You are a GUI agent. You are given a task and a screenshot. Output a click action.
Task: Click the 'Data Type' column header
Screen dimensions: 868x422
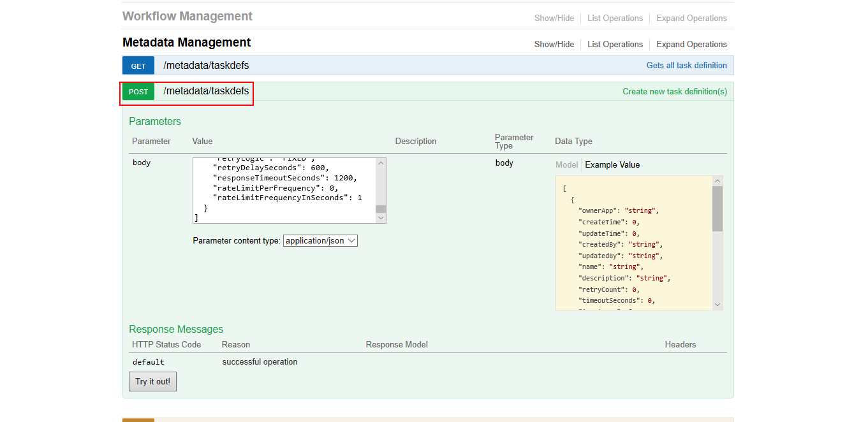pos(573,142)
